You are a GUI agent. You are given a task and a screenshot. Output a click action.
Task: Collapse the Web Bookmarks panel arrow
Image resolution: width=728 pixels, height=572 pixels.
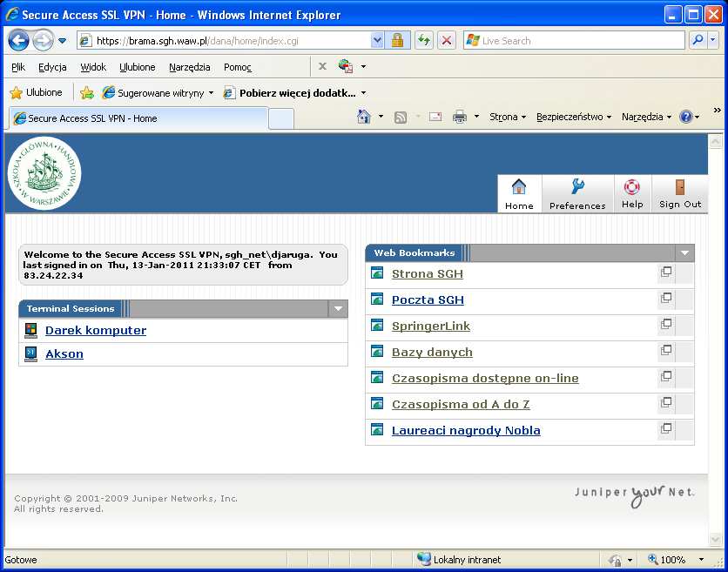[x=684, y=253]
